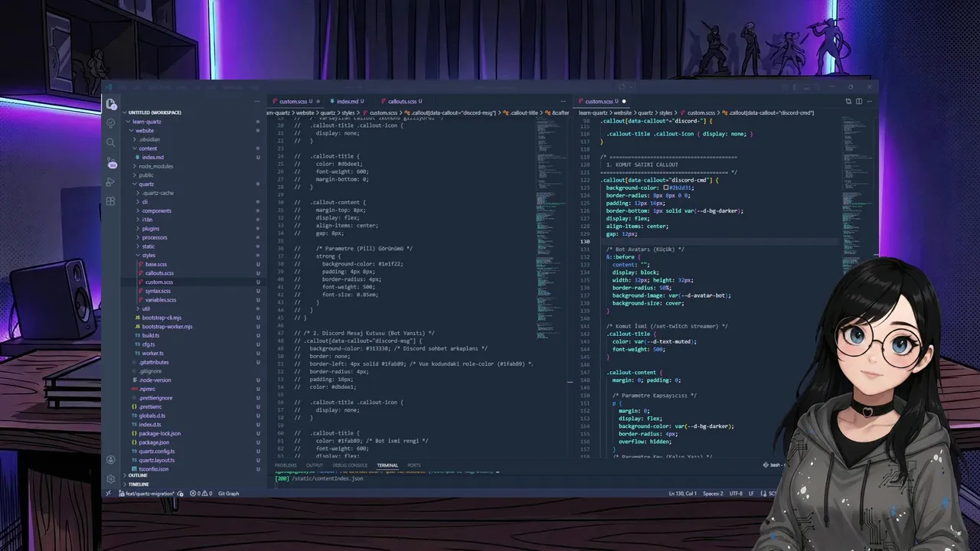This screenshot has height=551, width=980.
Task: Open base.scss in the file tree
Action: tap(156, 264)
